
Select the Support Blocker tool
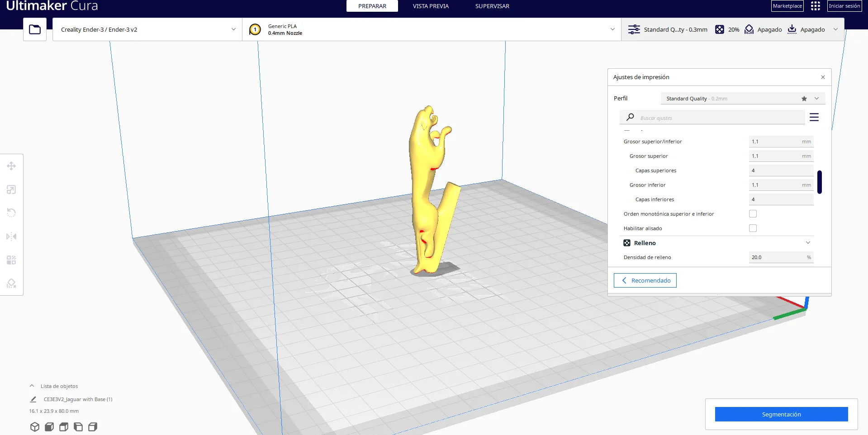pos(11,284)
